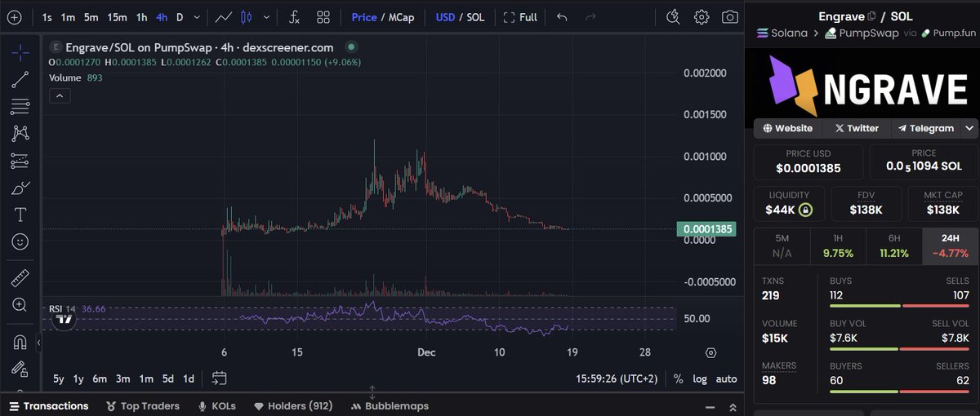Screen dimensions: 980x416
Task: Open the Fibonacci retracement tools
Action: [x=20, y=106]
